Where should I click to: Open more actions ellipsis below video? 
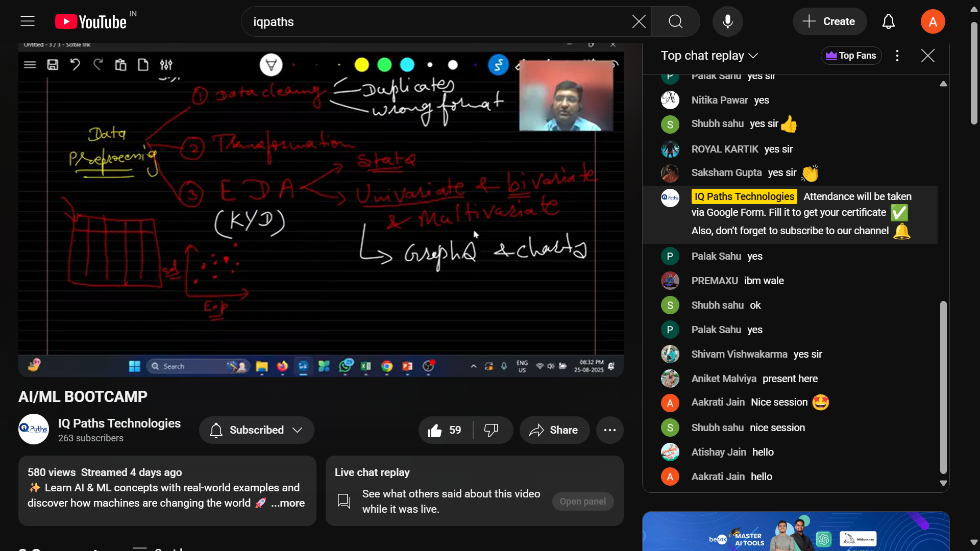(x=609, y=430)
